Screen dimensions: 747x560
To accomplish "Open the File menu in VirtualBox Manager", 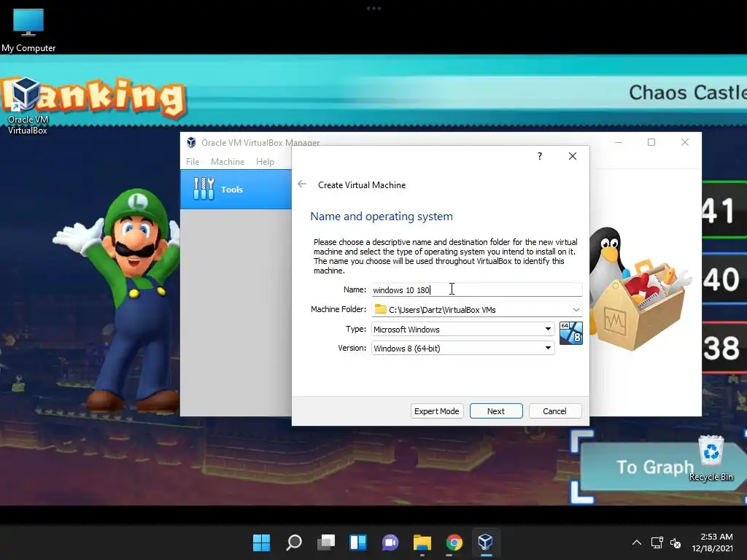I will pos(193,161).
